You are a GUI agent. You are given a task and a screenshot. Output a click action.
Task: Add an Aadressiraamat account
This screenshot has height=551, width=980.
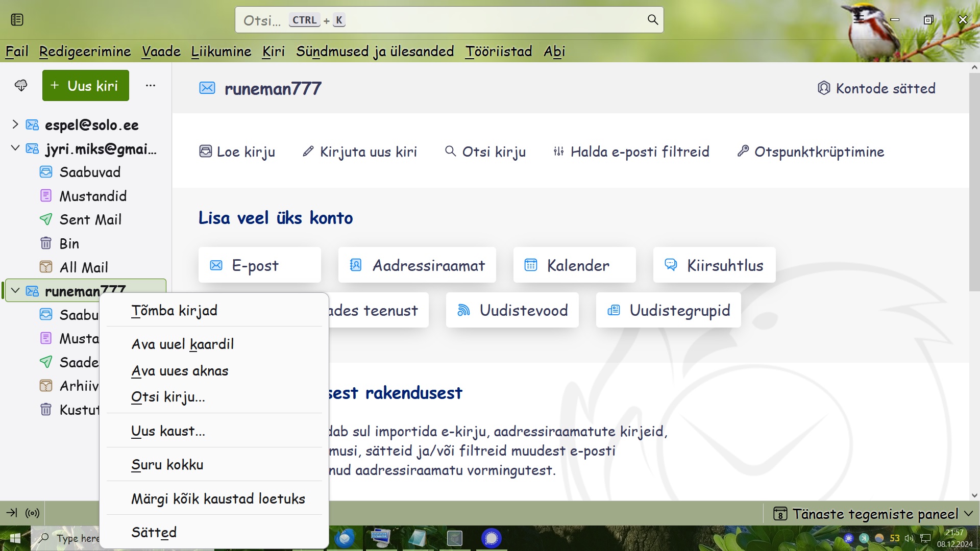[417, 265]
